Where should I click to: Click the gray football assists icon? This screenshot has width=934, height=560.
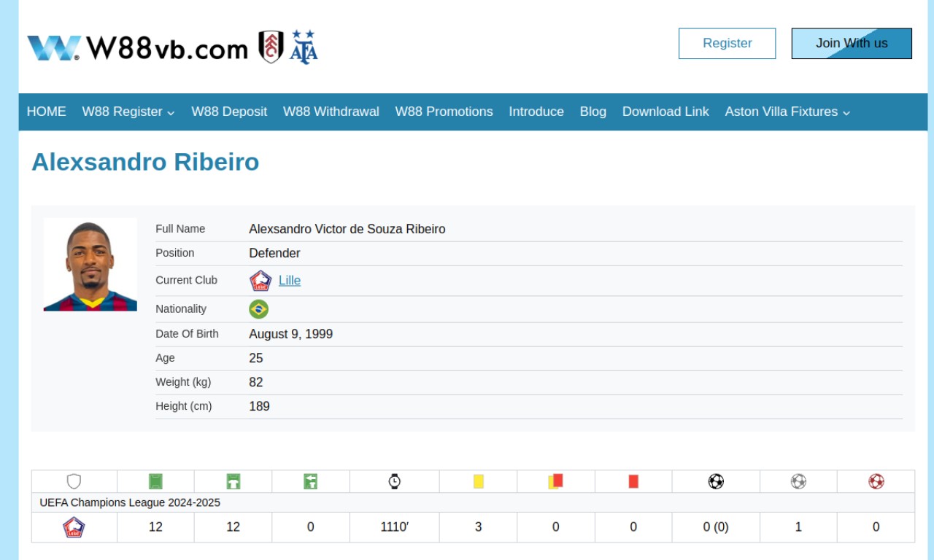pos(798,481)
